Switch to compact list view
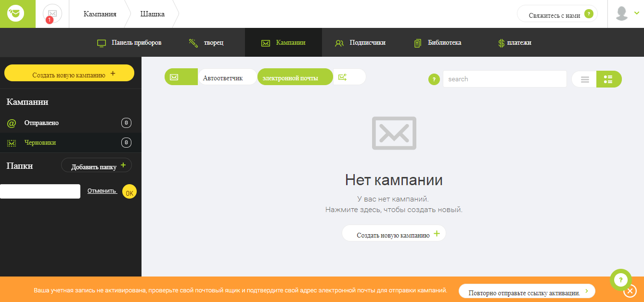This screenshot has width=644, height=302. 584,78
